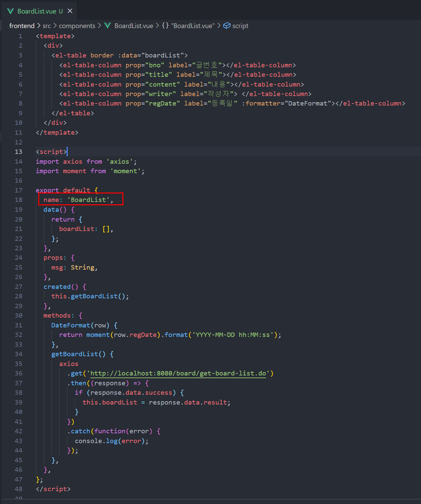Open the src breadcrumb segment
This screenshot has height=504, width=421.
[47, 26]
